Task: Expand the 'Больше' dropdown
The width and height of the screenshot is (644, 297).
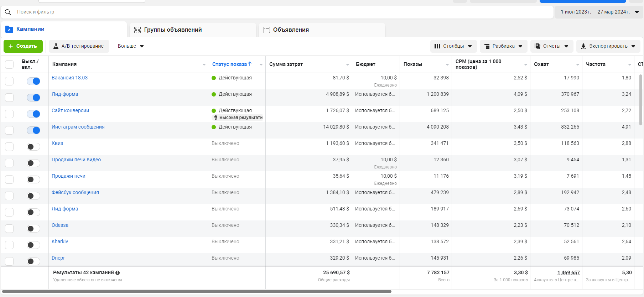Action: 131,46
